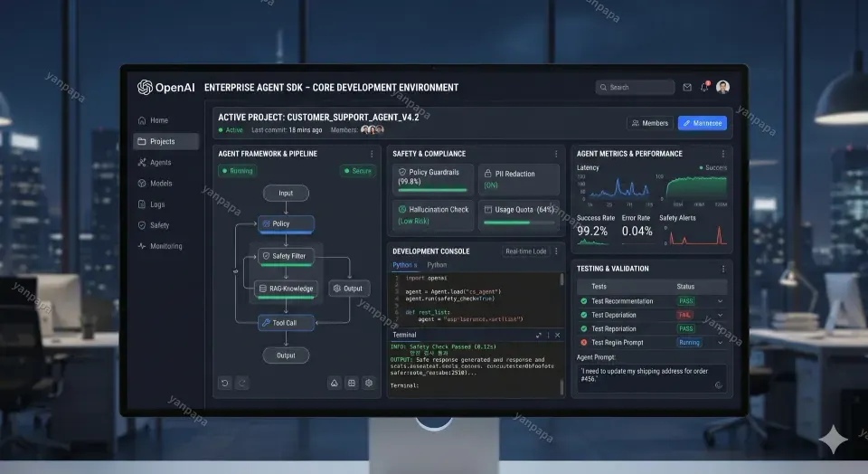
Task: Click the FAIL status badge
Action: [x=684, y=315]
